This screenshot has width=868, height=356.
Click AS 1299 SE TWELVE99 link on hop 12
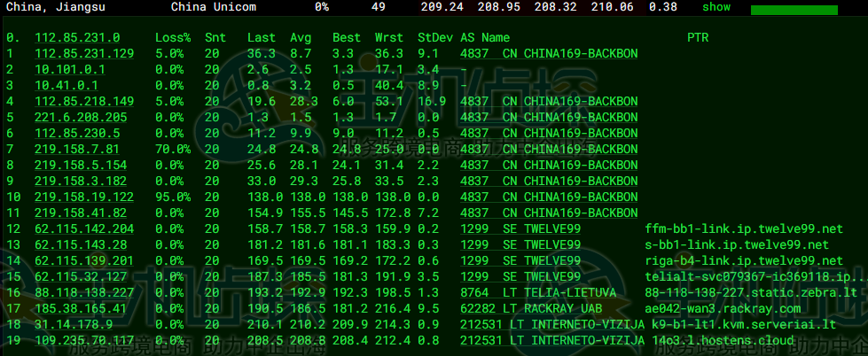pos(520,228)
